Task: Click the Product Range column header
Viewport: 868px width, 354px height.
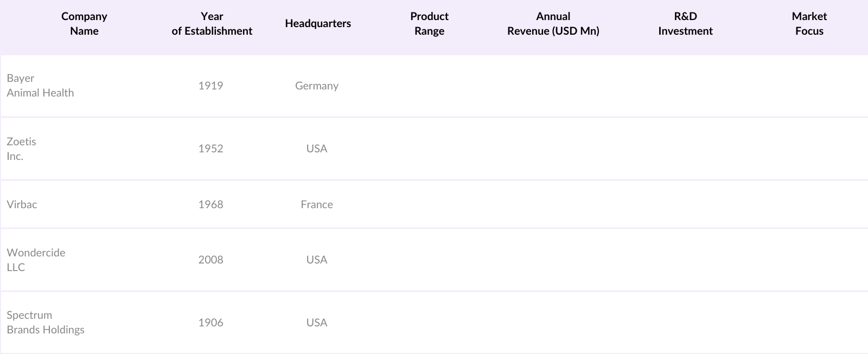Action: click(429, 24)
